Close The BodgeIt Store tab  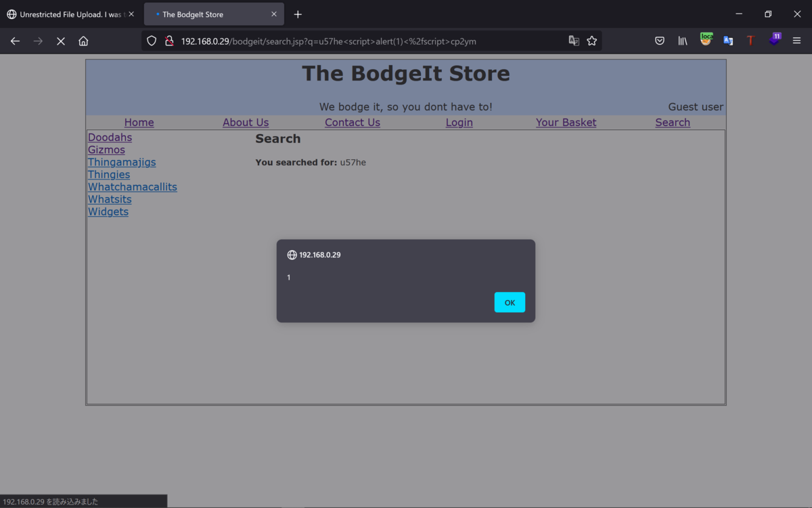coord(274,14)
